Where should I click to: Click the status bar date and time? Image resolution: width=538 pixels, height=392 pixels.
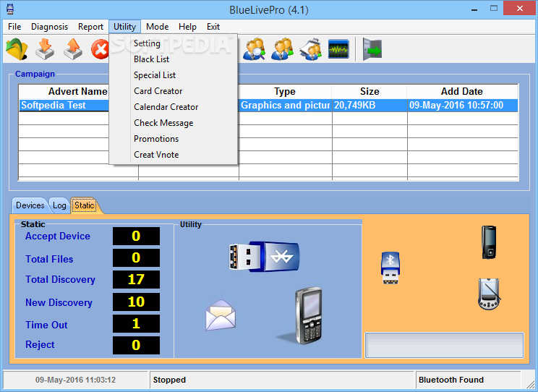(75, 380)
